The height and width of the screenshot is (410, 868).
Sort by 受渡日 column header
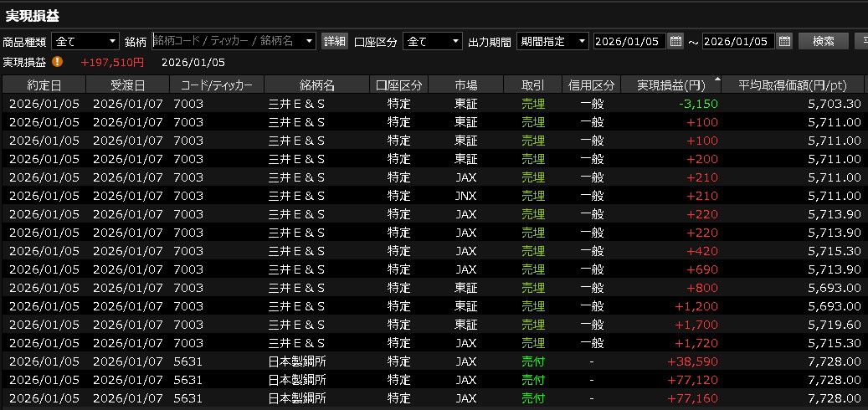128,85
